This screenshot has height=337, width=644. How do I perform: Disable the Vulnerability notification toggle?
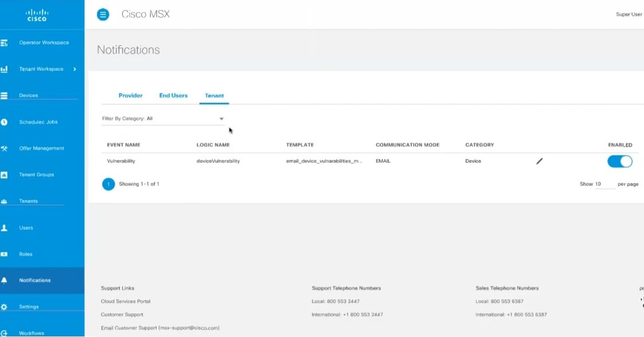pos(620,161)
